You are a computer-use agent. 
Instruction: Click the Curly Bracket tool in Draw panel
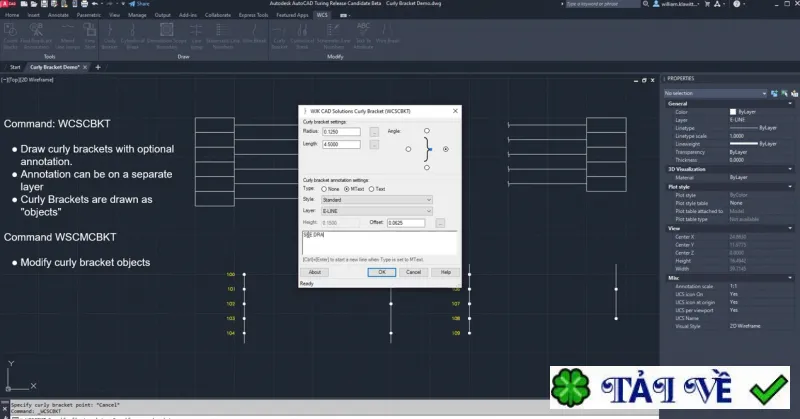click(110, 36)
